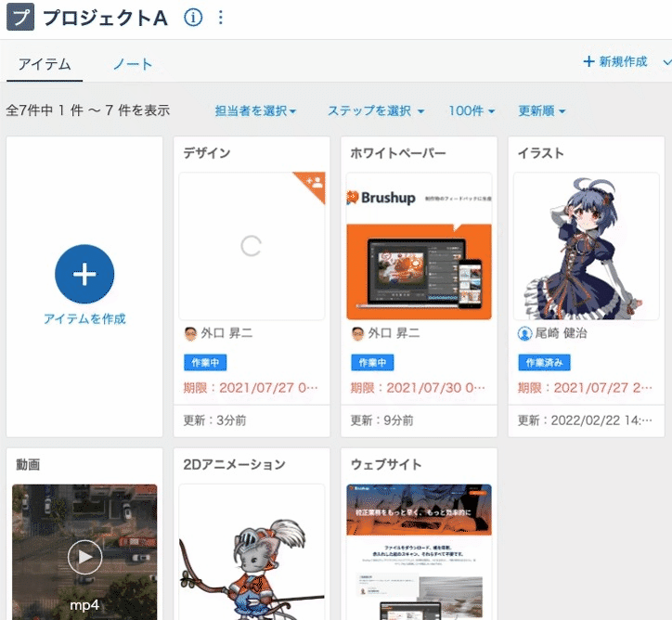The width and height of the screenshot is (672, 620).
Task: Click the 作業済み status badge on イラスト card
Action: (544, 363)
